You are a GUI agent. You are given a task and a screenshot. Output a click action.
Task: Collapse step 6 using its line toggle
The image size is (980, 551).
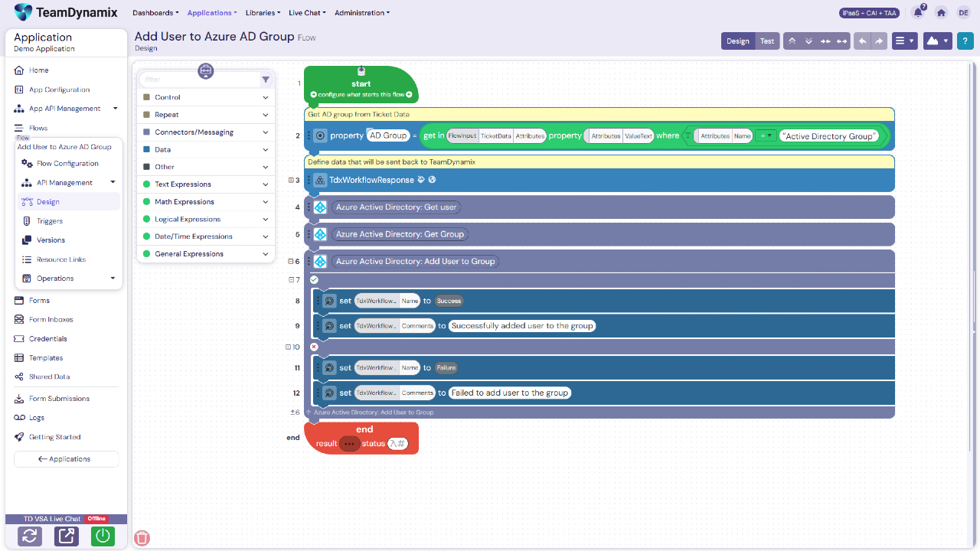[291, 262]
